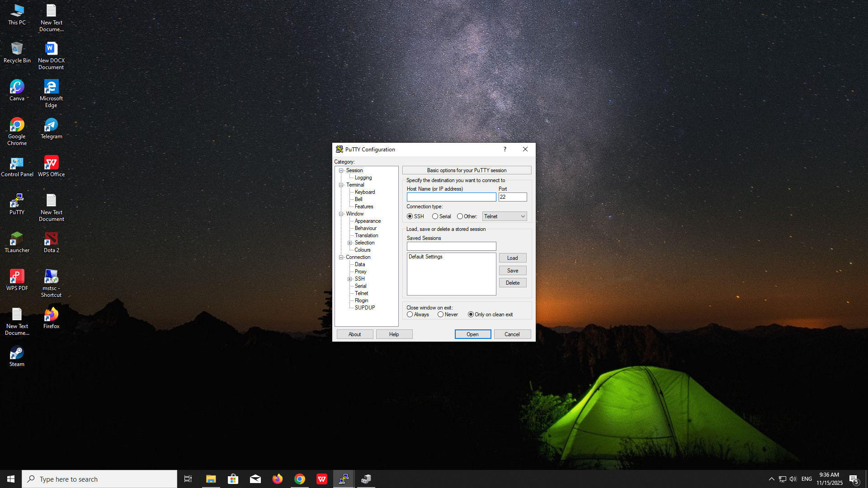Load the Default Settings session

(x=512, y=258)
